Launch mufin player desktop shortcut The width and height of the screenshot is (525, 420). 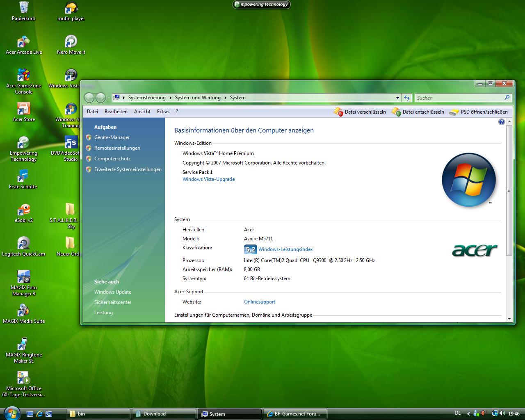71,11
